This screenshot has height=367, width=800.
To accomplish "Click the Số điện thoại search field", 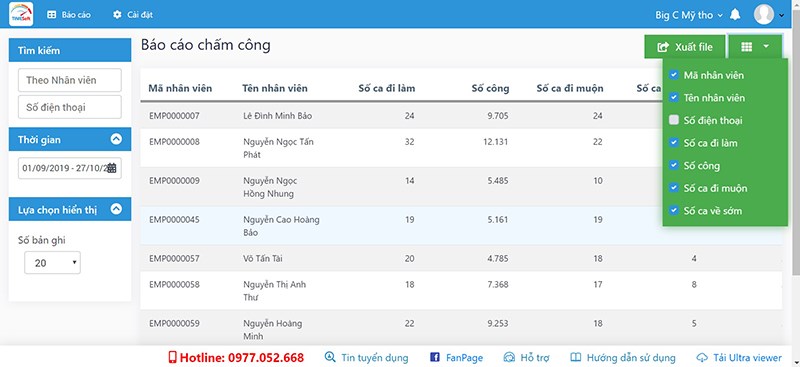I will pyautogui.click(x=70, y=107).
